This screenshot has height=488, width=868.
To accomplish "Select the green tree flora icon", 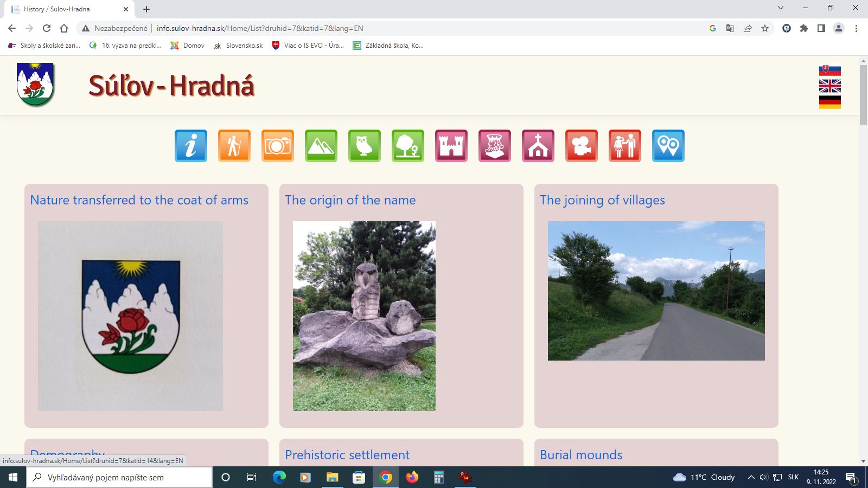I will pyautogui.click(x=408, y=146).
